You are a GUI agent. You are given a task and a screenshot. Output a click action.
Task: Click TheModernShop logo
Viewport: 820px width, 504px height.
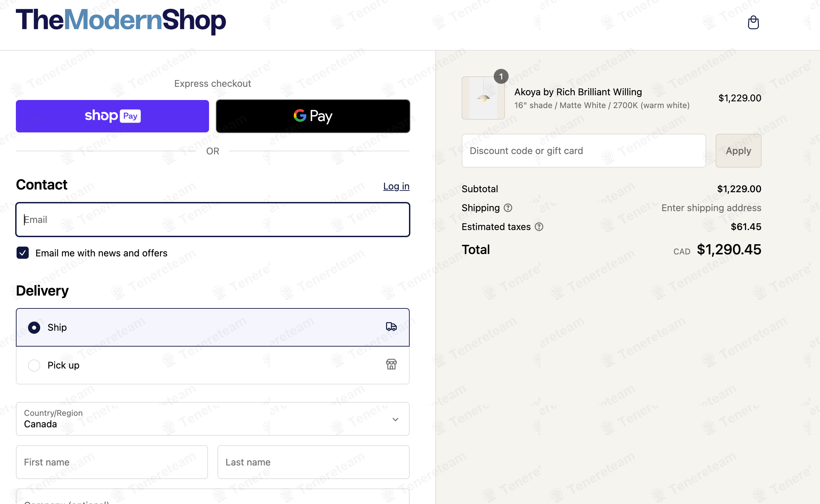[121, 20]
